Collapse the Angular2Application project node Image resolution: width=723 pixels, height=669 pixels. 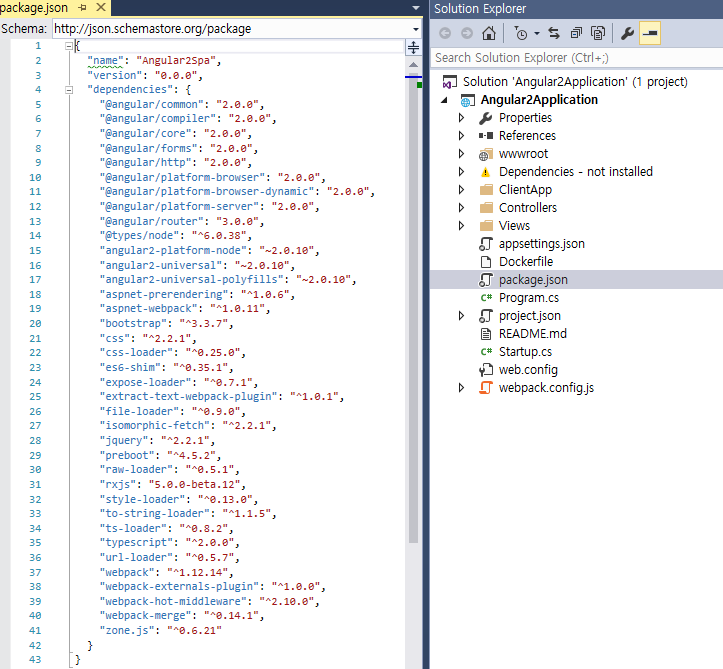click(444, 100)
